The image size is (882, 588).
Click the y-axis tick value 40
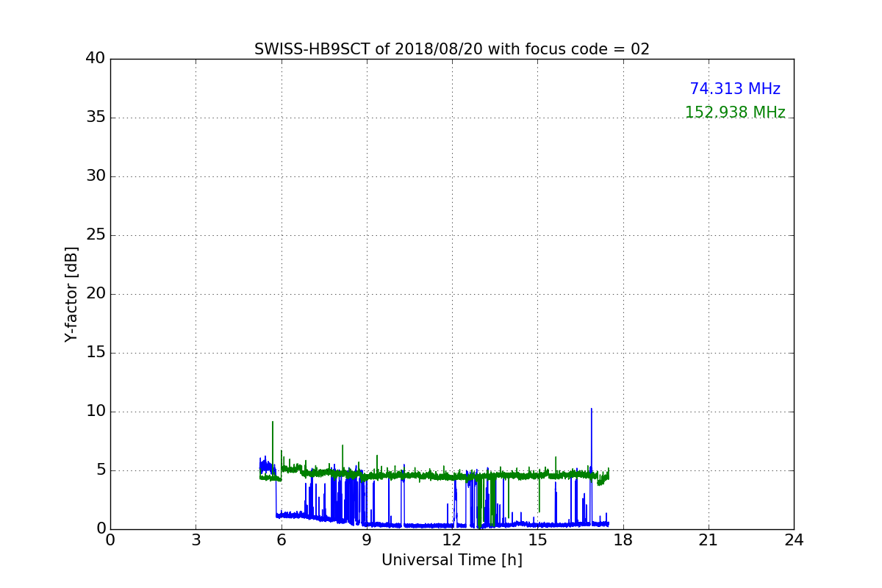tap(96, 59)
